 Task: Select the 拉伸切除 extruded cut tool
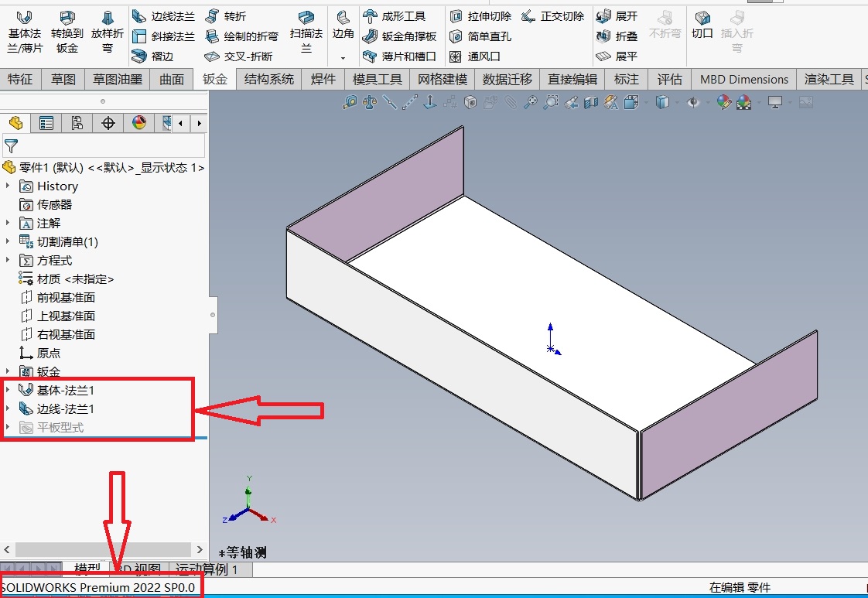coord(480,16)
